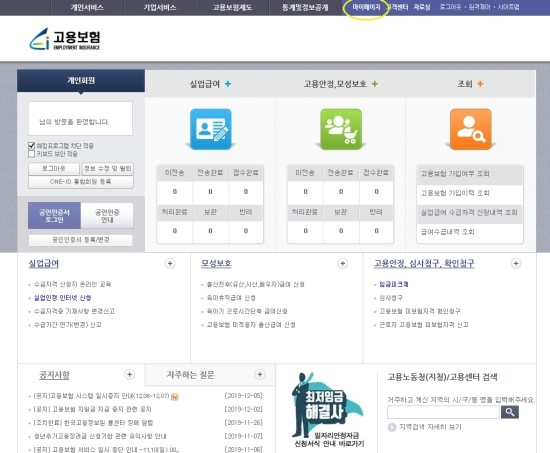550x453 pixels.
Task: Click 로그아웃 link in top bar
Action: pyautogui.click(x=451, y=7)
